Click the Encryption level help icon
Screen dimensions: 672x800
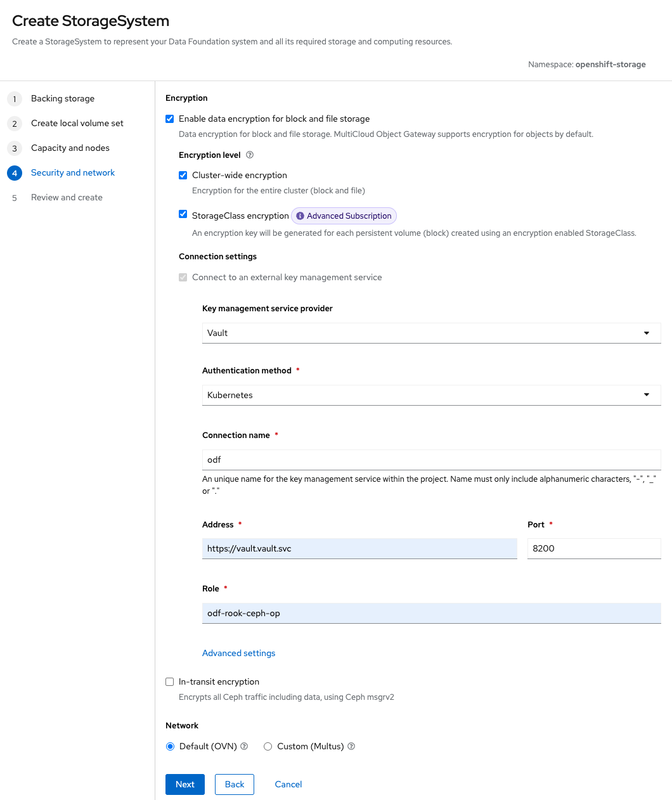(x=250, y=155)
